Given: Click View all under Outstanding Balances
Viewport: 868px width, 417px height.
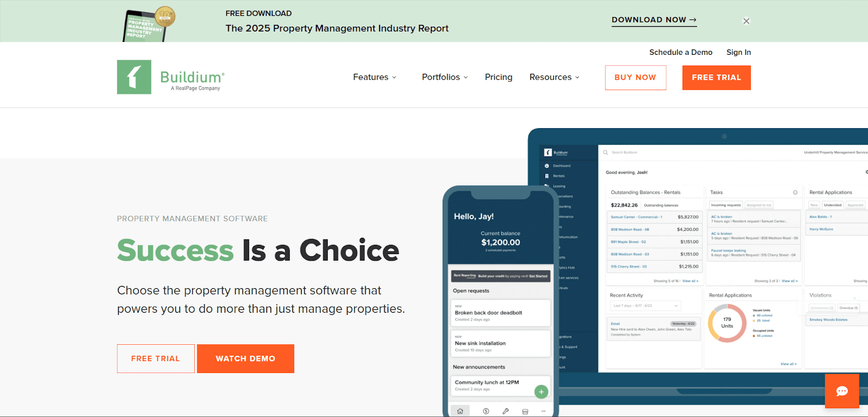Looking at the screenshot, I should tap(690, 281).
